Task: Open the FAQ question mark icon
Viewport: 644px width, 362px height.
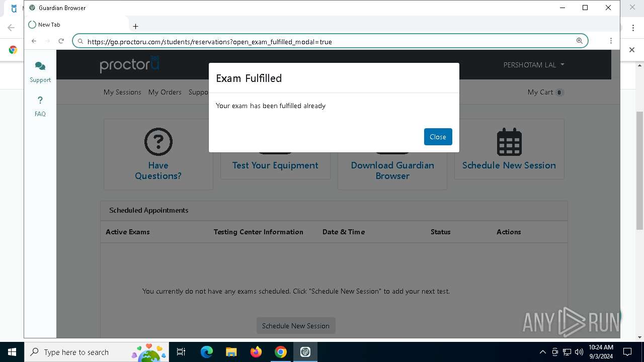Action: 40,100
